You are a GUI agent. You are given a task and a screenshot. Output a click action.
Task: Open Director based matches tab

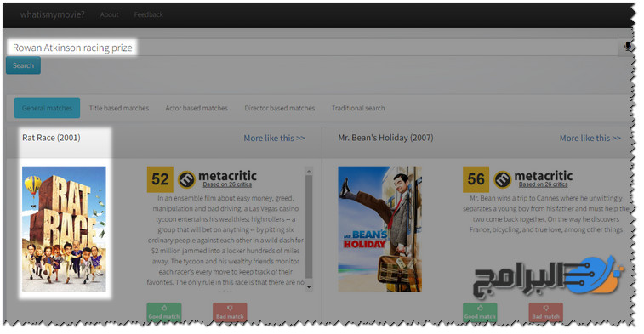click(280, 108)
